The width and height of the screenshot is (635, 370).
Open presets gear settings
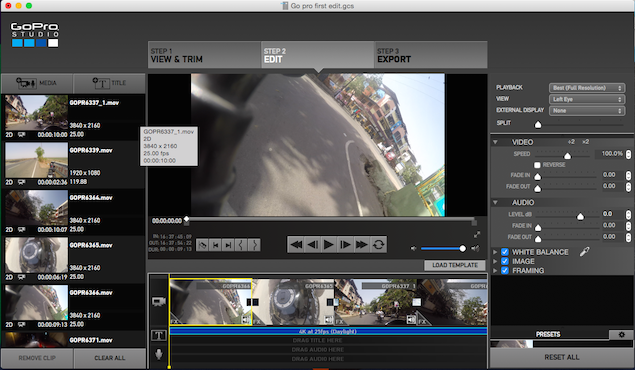tap(622, 335)
